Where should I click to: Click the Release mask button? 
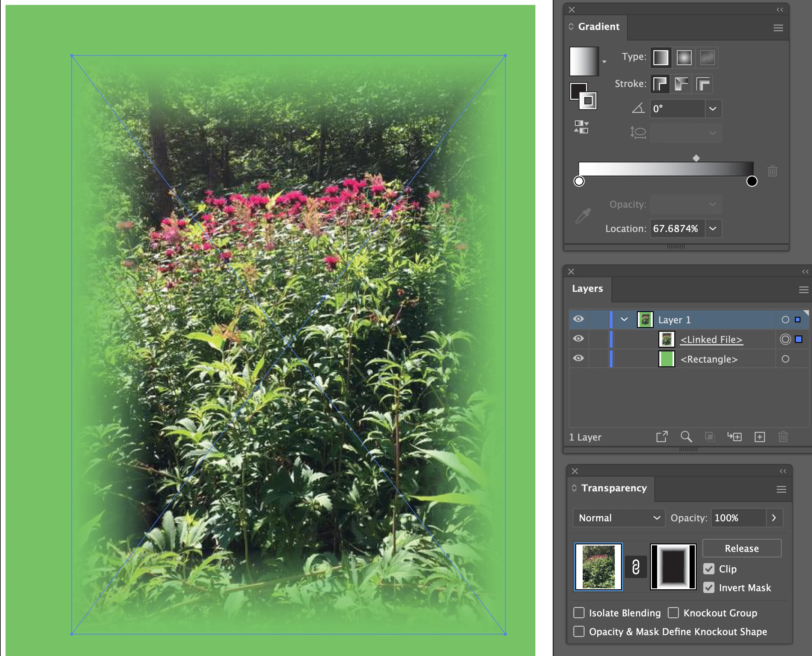741,548
